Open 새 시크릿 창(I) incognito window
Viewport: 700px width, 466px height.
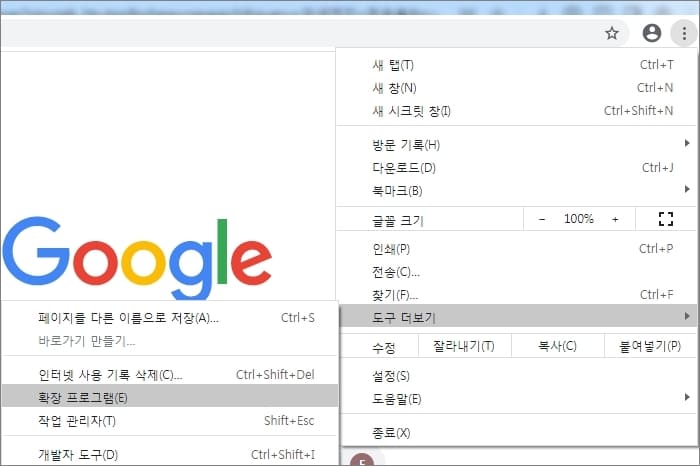517,111
